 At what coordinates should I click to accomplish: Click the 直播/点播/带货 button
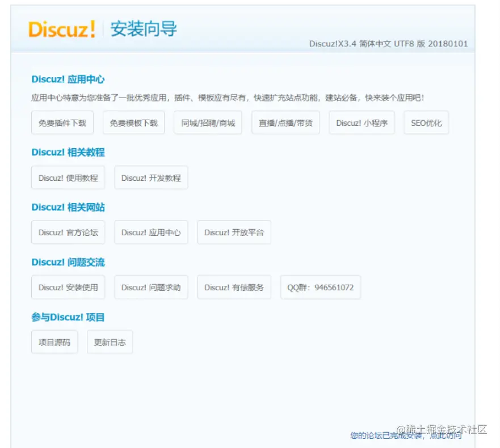click(285, 122)
